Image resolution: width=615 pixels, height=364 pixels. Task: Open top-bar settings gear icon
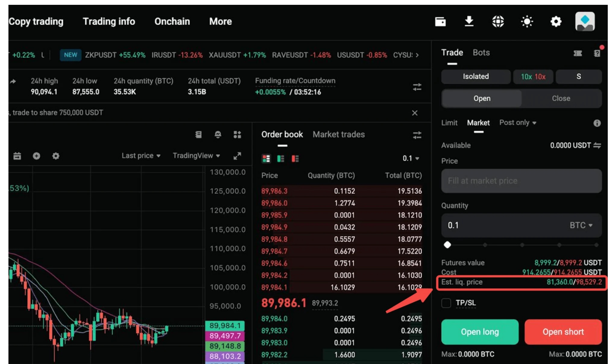(556, 22)
